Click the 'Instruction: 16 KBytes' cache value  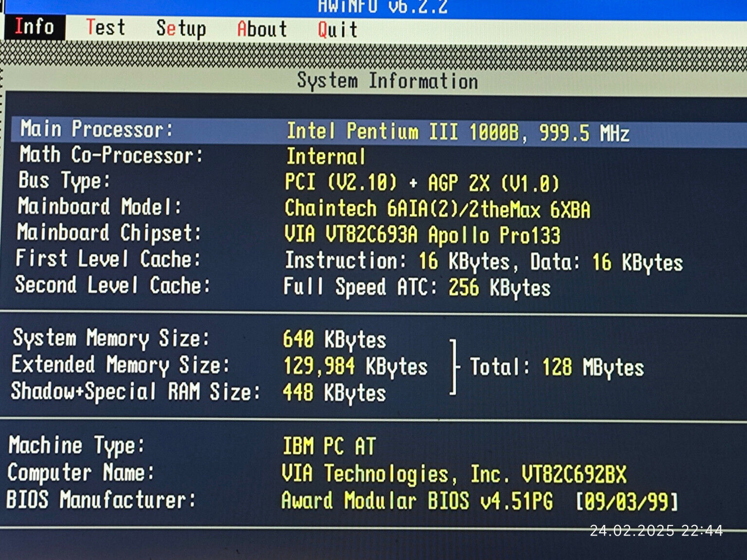tap(398, 261)
